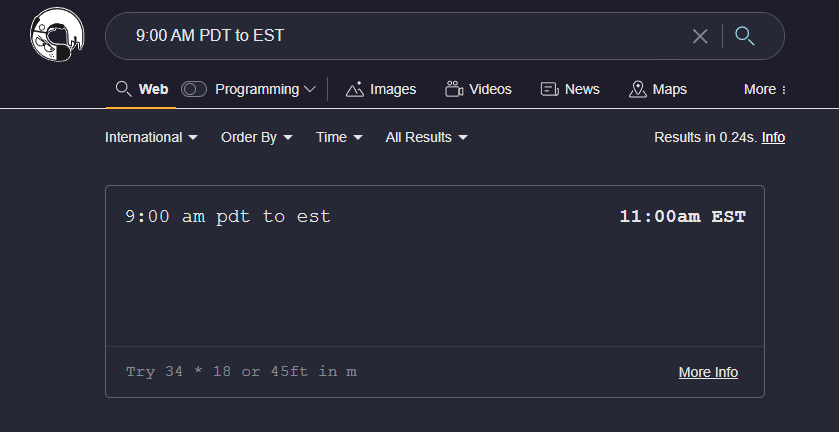Open the Maps search tab
Viewport: 839px width, 432px height.
(x=658, y=89)
